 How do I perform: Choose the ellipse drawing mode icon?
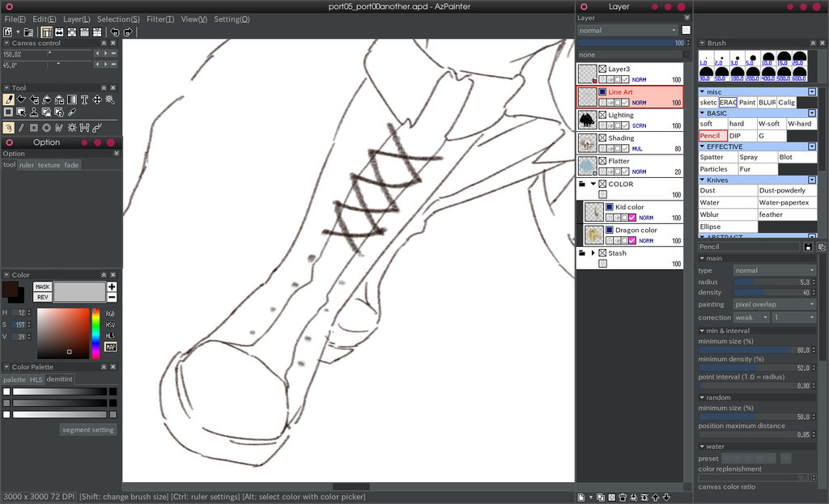(x=46, y=127)
